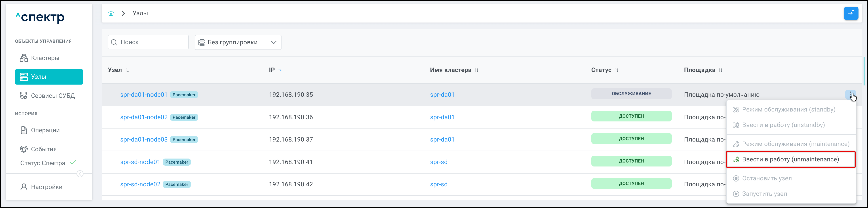This screenshot has height=208, width=868.
Task: Open spr-da01-node02 node link
Action: (x=144, y=117)
